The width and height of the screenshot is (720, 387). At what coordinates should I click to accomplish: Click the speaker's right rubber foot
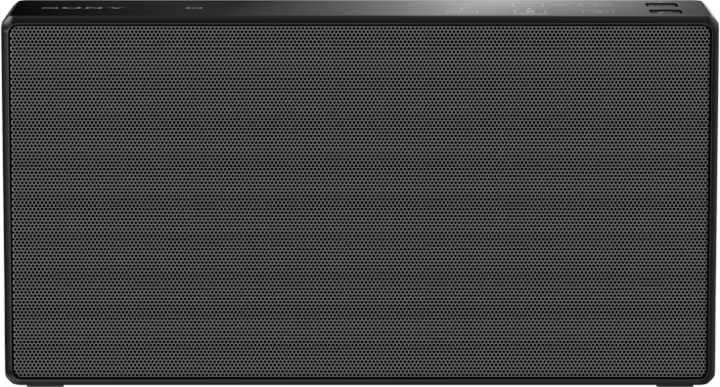point(674,385)
